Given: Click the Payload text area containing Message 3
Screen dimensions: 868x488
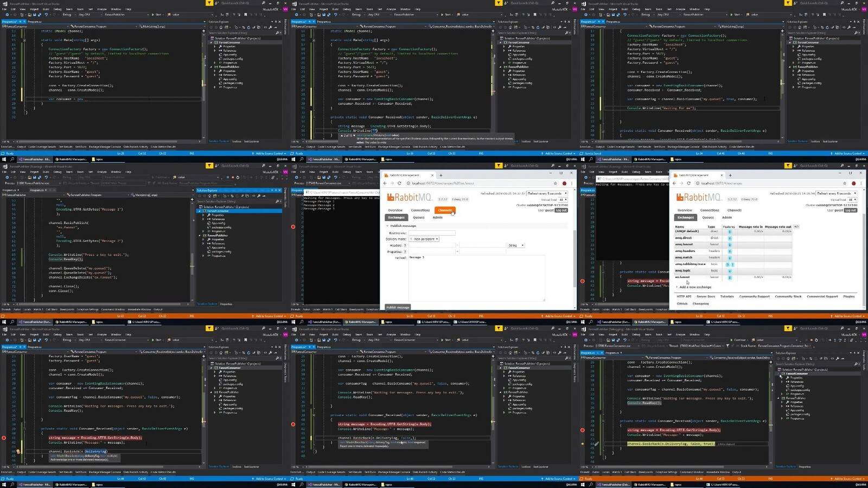Looking at the screenshot, I should point(476,278).
